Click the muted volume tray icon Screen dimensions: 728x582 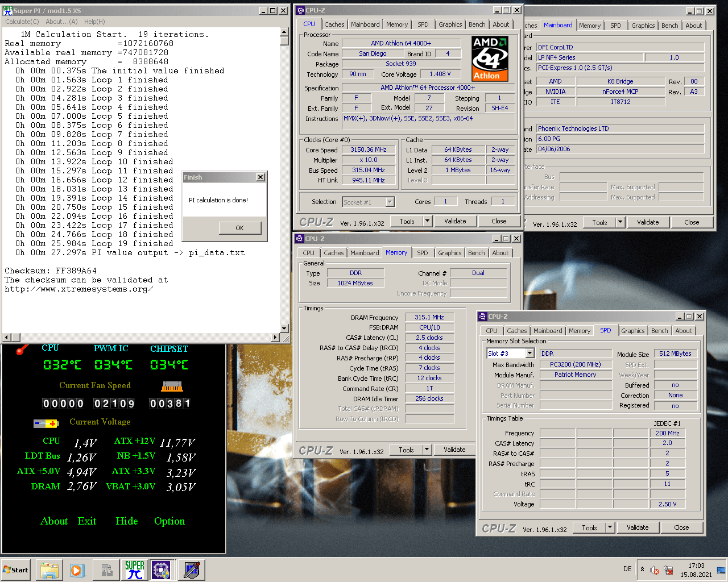tap(655, 570)
